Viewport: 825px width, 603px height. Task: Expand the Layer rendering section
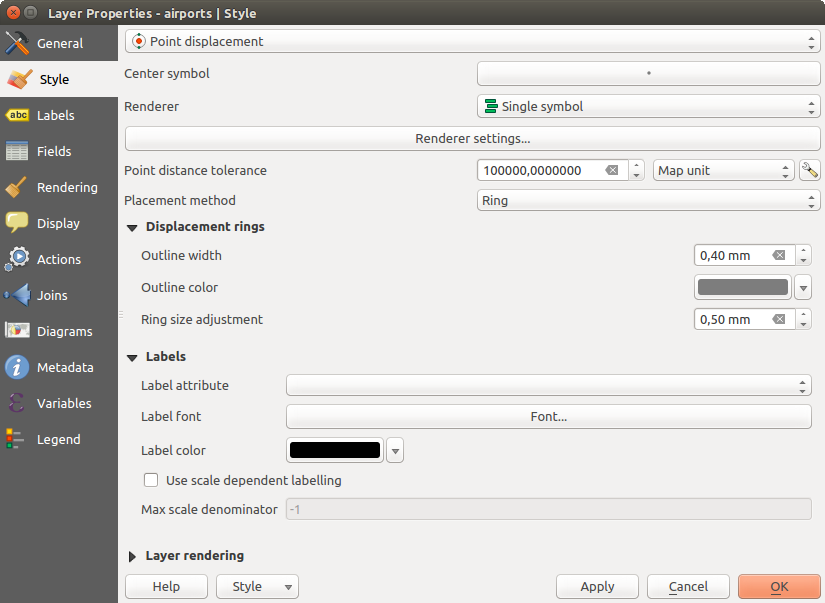[x=133, y=556]
